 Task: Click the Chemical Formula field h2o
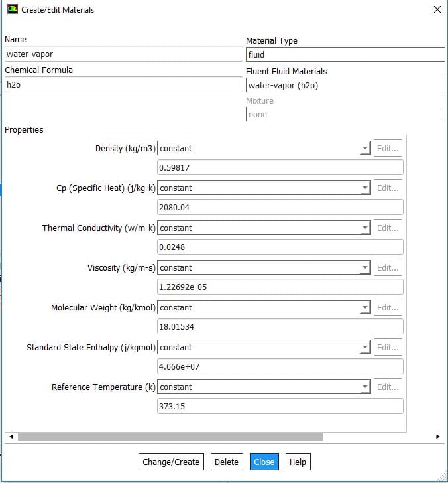point(124,84)
